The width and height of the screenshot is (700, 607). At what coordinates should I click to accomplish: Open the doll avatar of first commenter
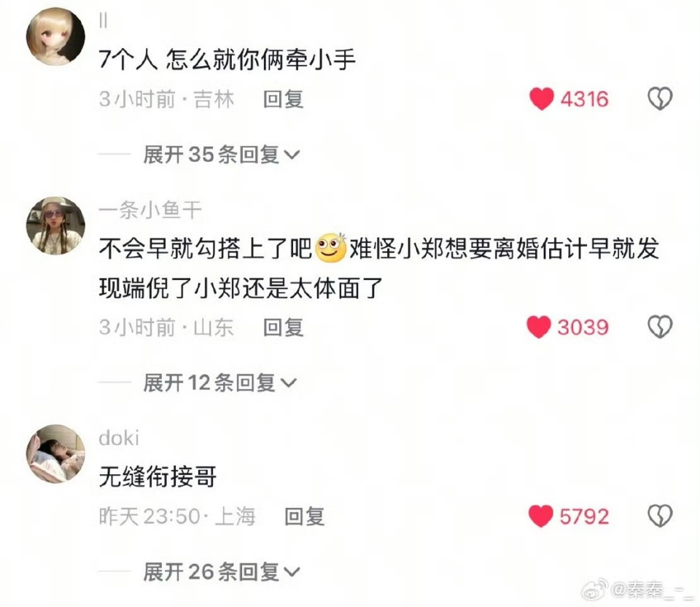[56, 36]
